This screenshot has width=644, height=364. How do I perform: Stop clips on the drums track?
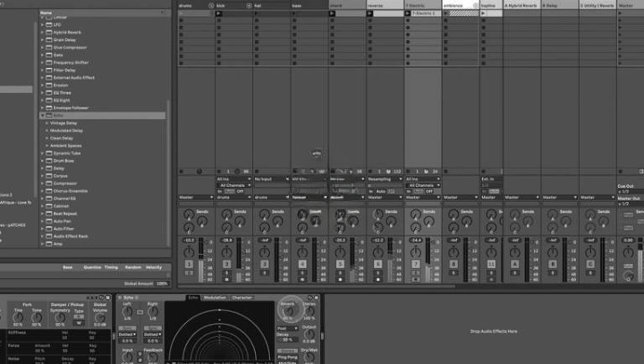tap(181, 172)
